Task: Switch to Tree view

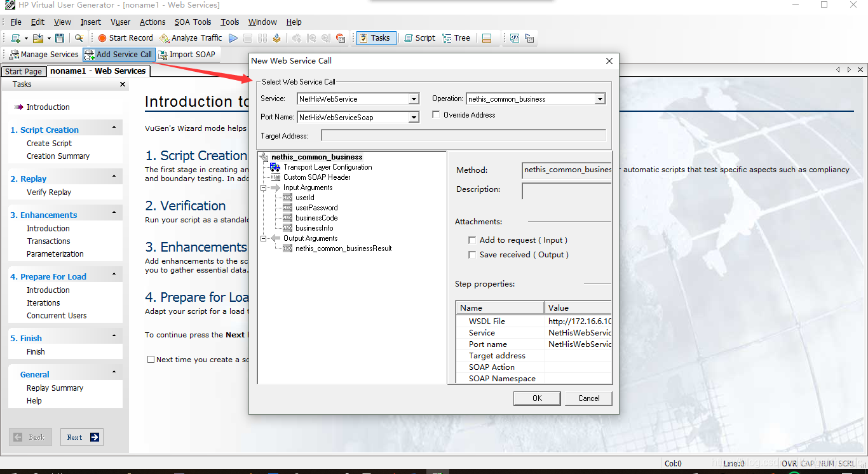Action: 457,38
